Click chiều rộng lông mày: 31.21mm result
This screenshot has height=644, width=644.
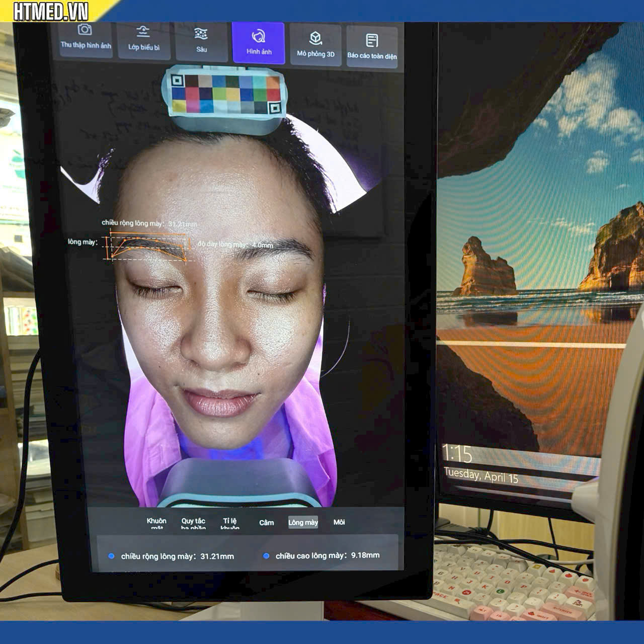177,556
